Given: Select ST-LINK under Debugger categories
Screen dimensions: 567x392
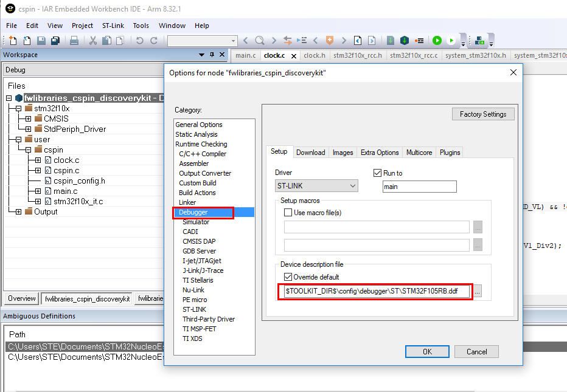Looking at the screenshot, I should pyautogui.click(x=194, y=309).
